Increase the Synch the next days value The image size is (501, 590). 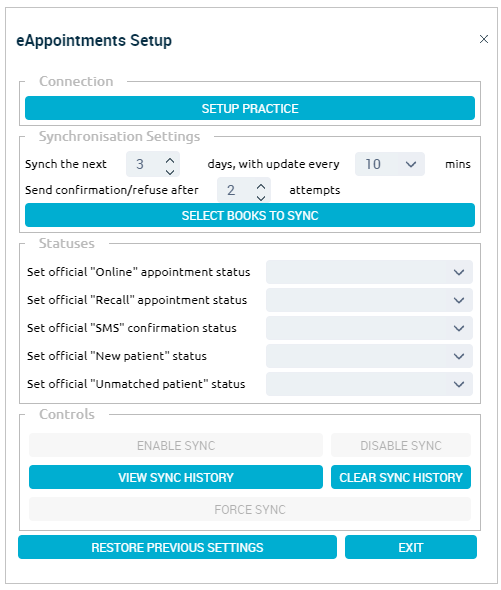pyautogui.click(x=170, y=160)
